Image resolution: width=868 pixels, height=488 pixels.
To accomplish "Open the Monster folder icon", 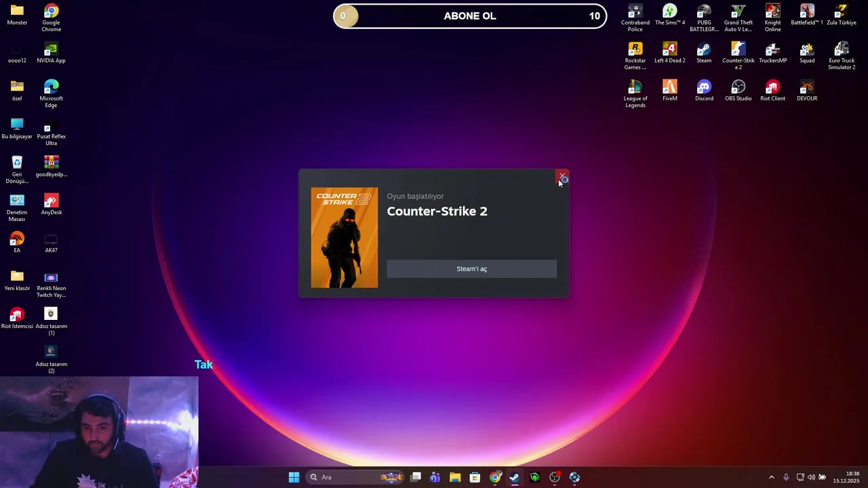I will (x=17, y=15).
